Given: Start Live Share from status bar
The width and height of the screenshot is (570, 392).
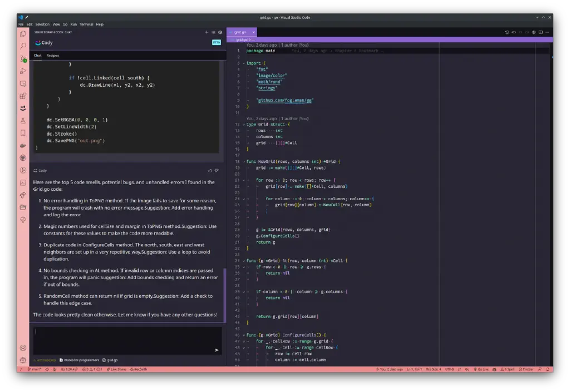Looking at the screenshot, I should 116,369.
